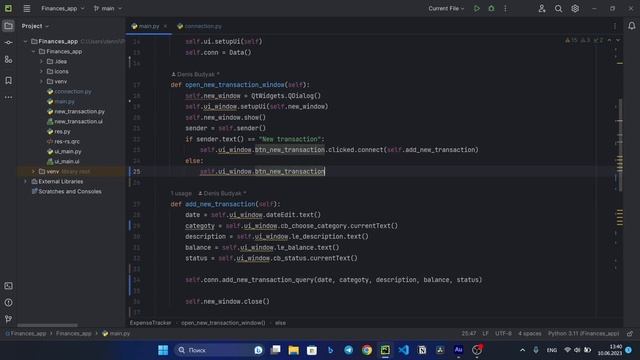
Task: Open res-rs.qrc file
Action: pos(67,141)
